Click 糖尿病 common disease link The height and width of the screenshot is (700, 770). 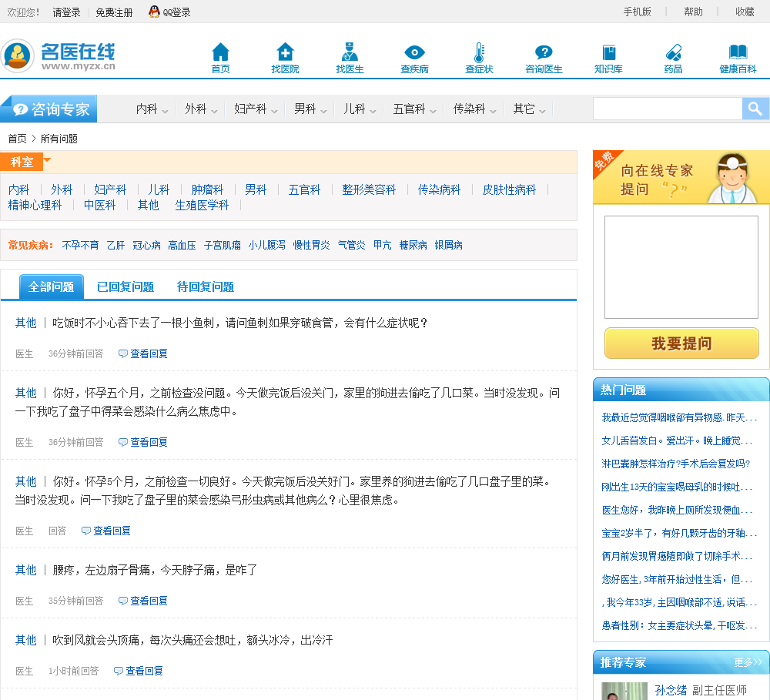(x=413, y=245)
